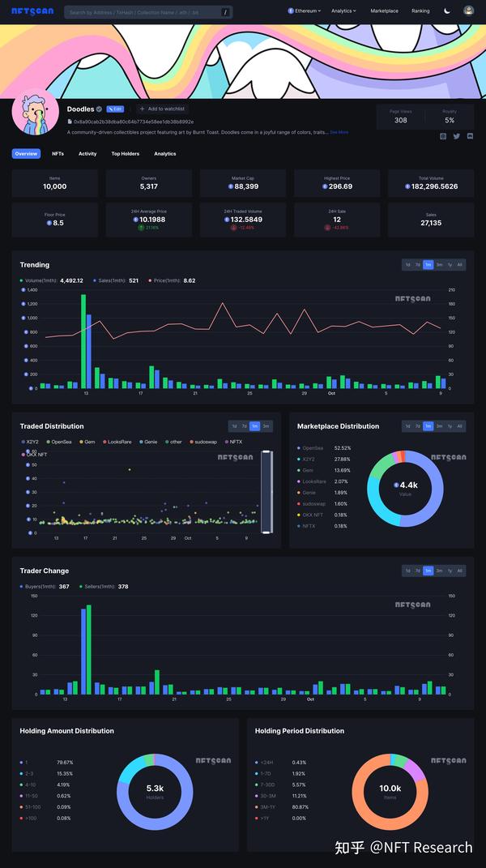
Task: Click the Traded Distribution vertical range slider
Action: [x=267, y=492]
